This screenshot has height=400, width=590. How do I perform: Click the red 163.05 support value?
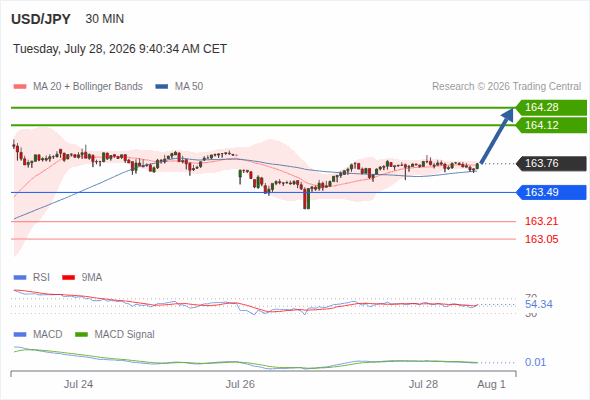click(x=541, y=239)
